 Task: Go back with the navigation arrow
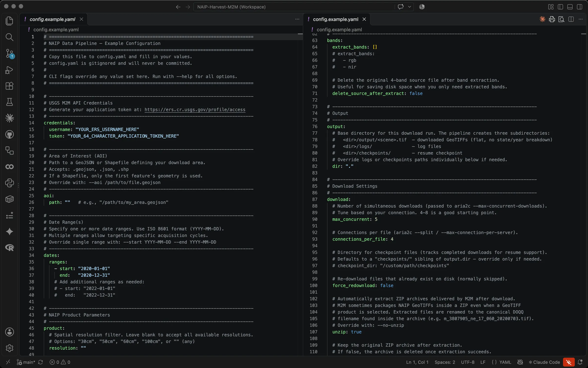coord(178,7)
